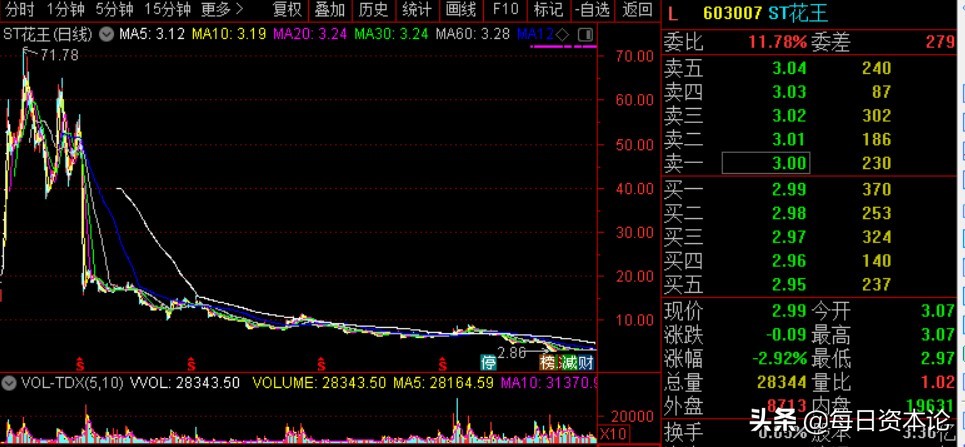
Task: Click stock code 603007 in header
Action: [732, 14]
